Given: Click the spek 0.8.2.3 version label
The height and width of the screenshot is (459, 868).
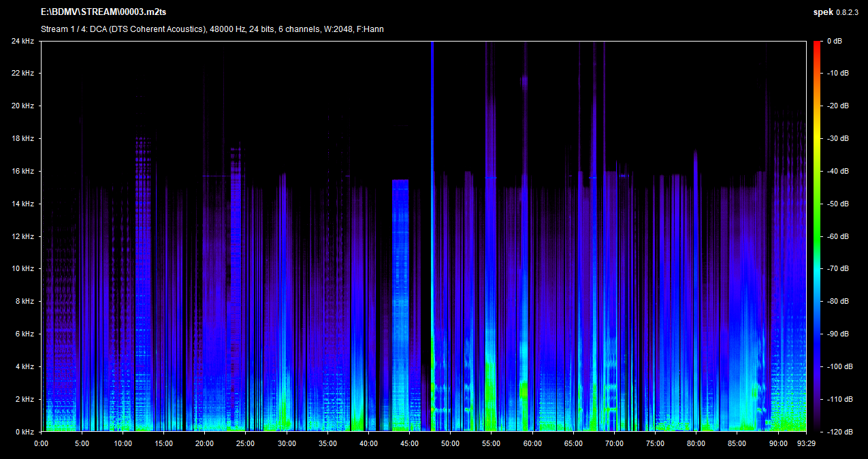Looking at the screenshot, I should pos(837,12).
